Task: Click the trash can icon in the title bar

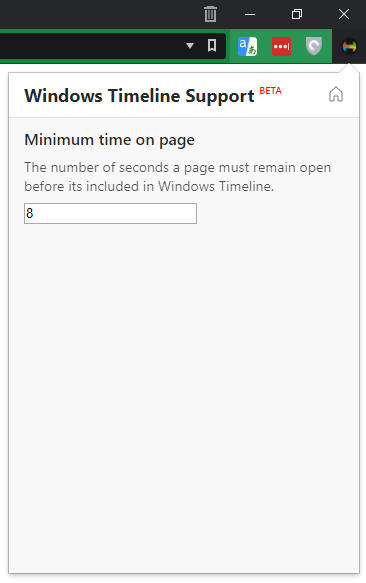Action: pyautogui.click(x=210, y=14)
